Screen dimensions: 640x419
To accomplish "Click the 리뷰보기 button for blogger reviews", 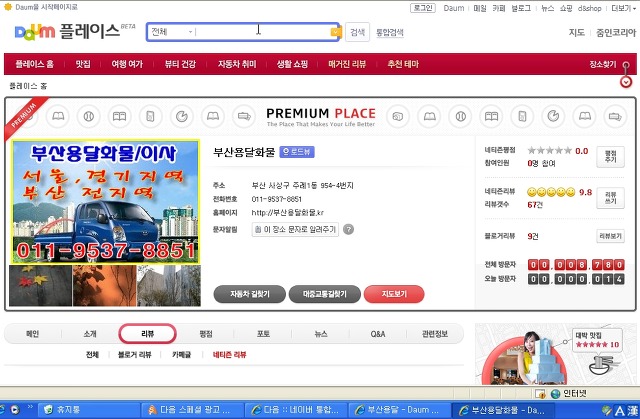I will pyautogui.click(x=610, y=236).
